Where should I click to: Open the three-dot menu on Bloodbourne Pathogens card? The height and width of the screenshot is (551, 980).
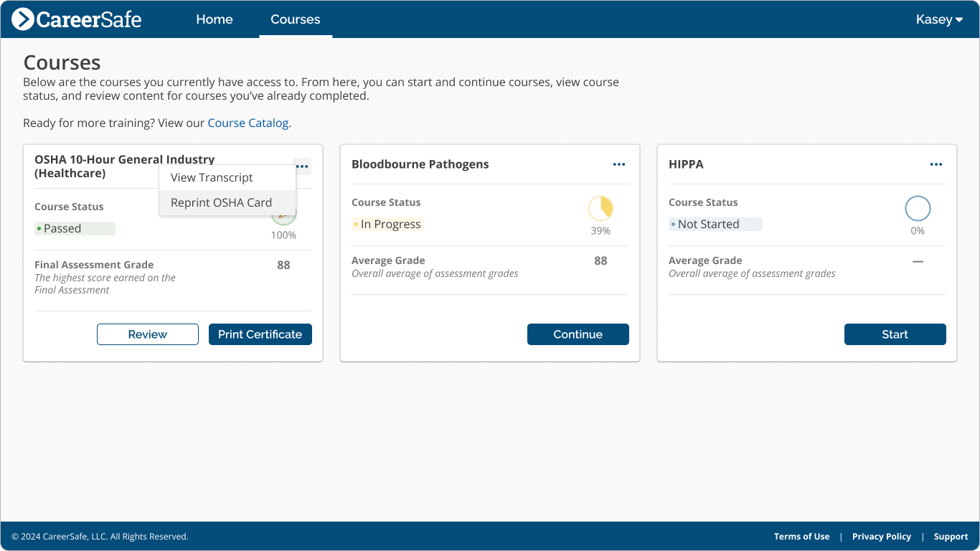[619, 164]
